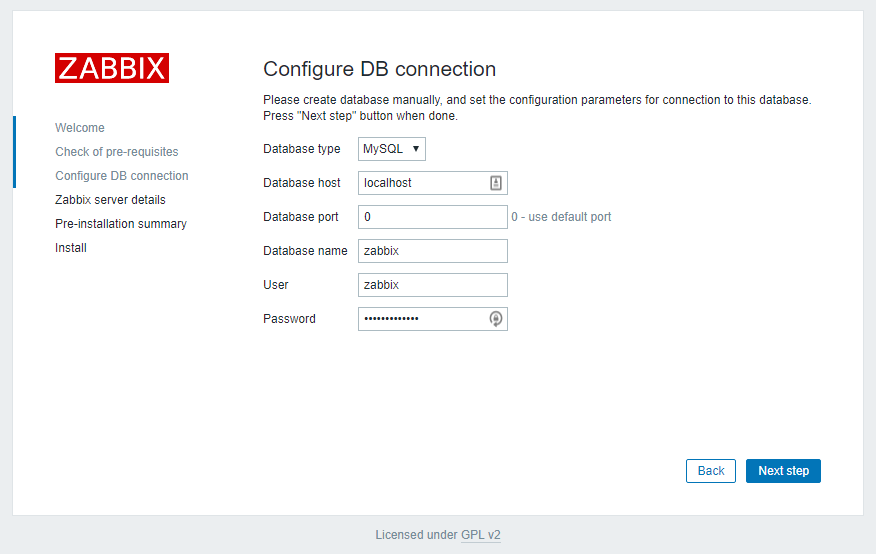Click the Configure DB connection heading

pyautogui.click(x=379, y=69)
